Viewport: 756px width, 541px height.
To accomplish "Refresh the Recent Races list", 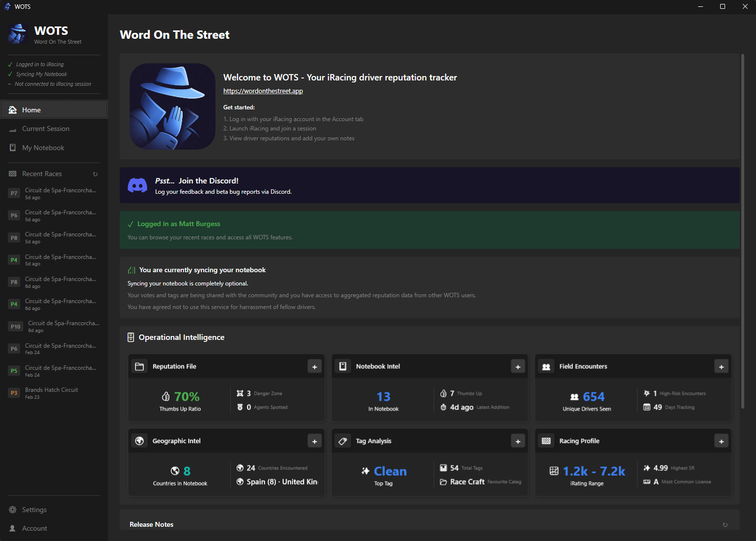I will click(95, 174).
